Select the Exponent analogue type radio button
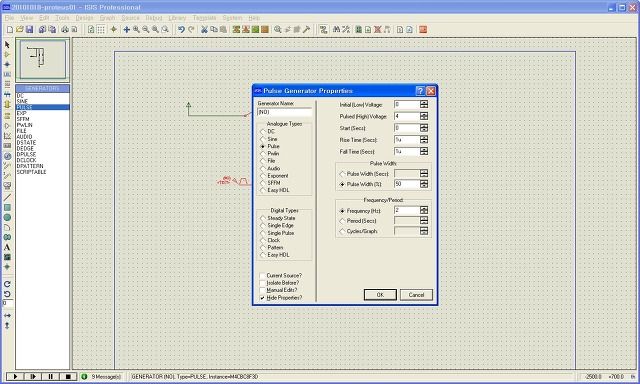 [263, 175]
